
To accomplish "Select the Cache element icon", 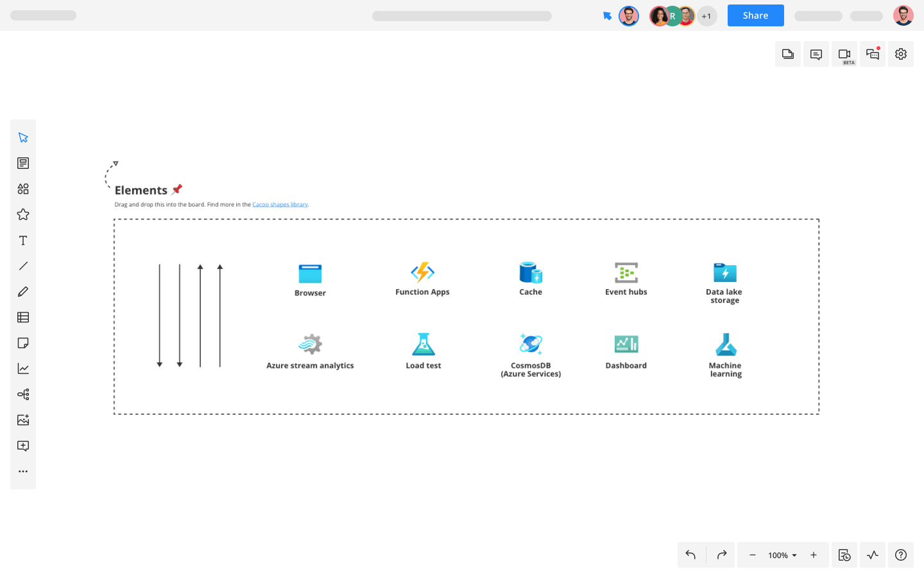I will [531, 272].
